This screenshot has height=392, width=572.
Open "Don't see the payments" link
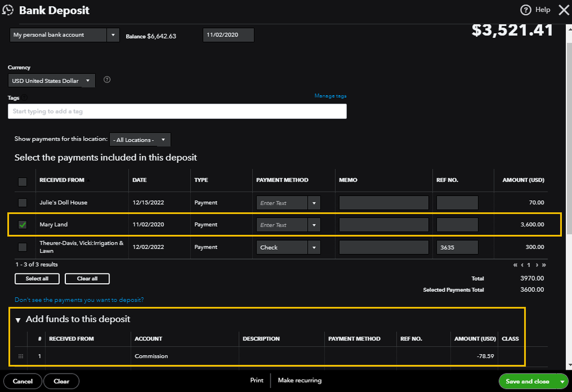79,300
